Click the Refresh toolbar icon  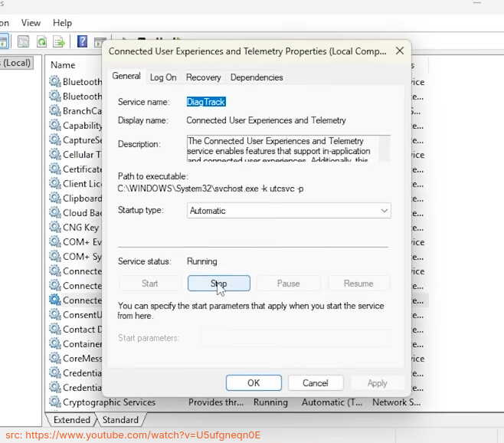(41, 41)
